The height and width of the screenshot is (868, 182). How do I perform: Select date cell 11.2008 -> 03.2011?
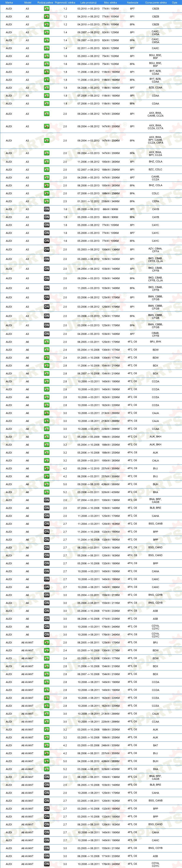coord(88,516)
